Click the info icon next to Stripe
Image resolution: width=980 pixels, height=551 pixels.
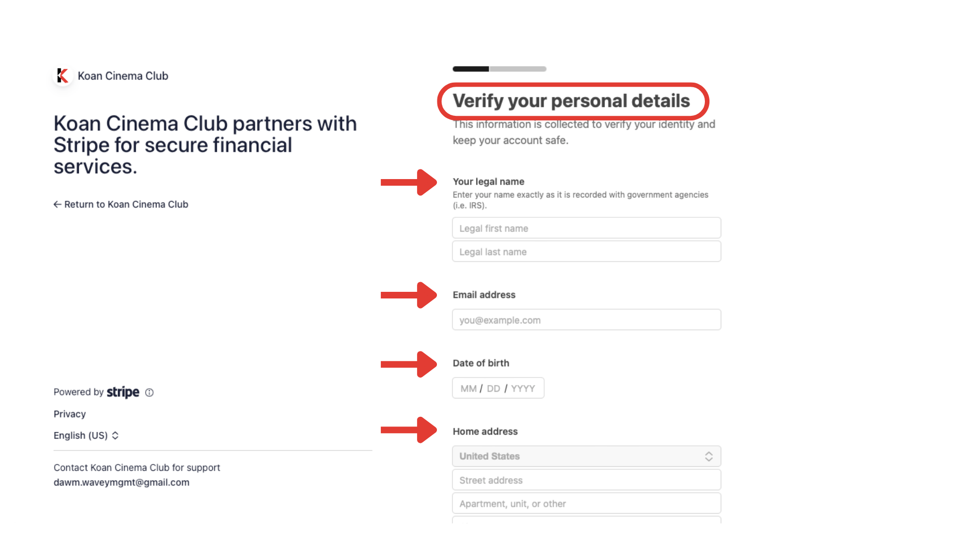point(149,392)
